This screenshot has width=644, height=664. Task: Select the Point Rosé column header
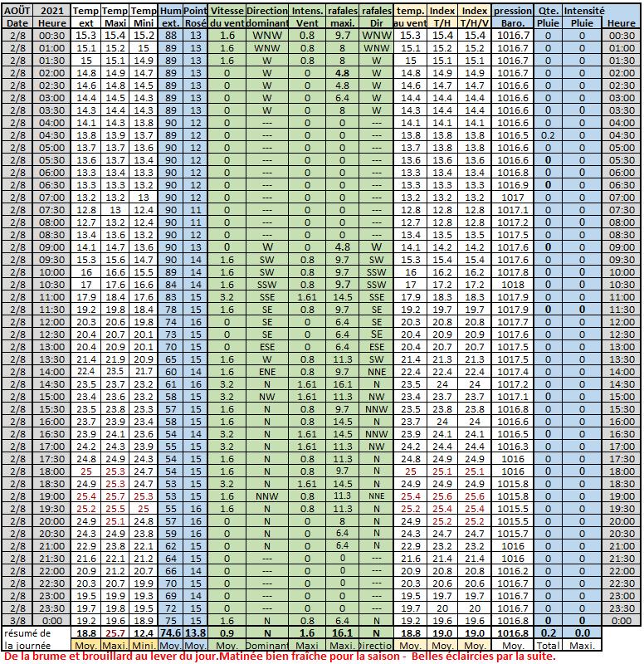coord(195,17)
